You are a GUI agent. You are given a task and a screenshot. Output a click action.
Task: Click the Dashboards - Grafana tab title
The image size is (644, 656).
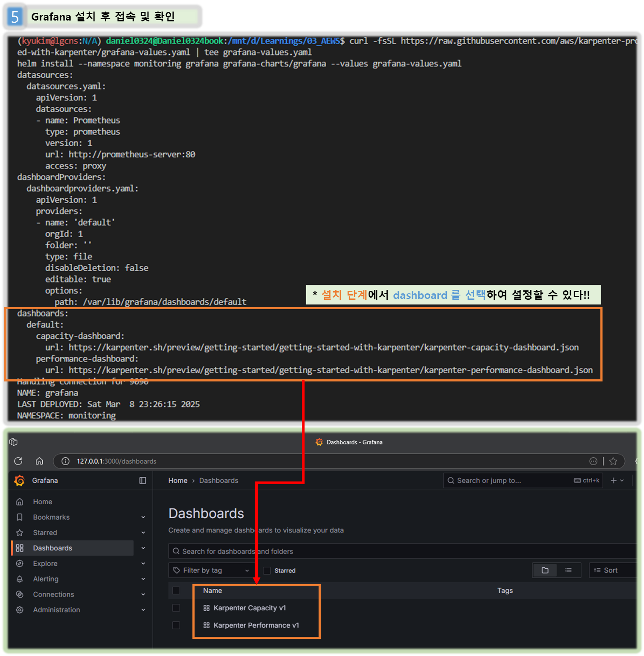click(x=354, y=442)
